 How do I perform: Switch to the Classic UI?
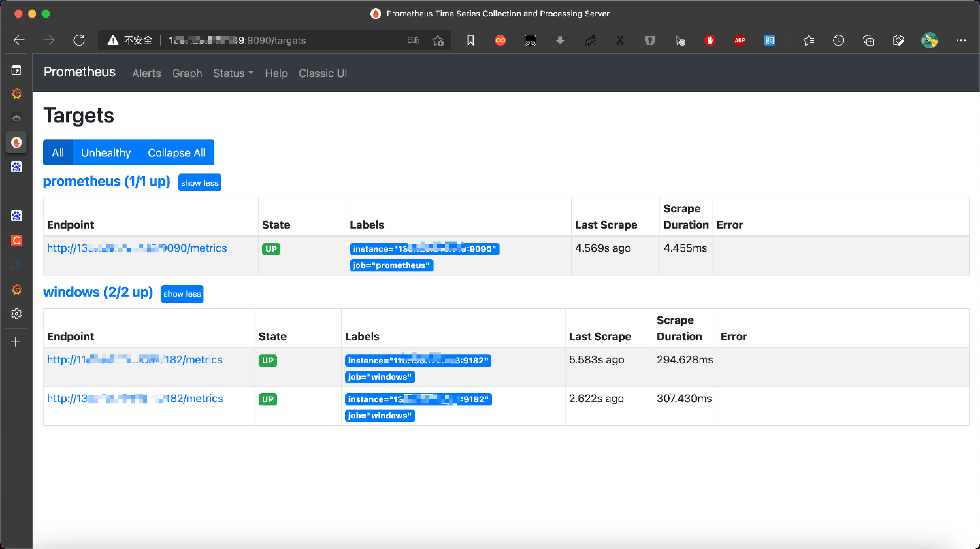pos(323,73)
